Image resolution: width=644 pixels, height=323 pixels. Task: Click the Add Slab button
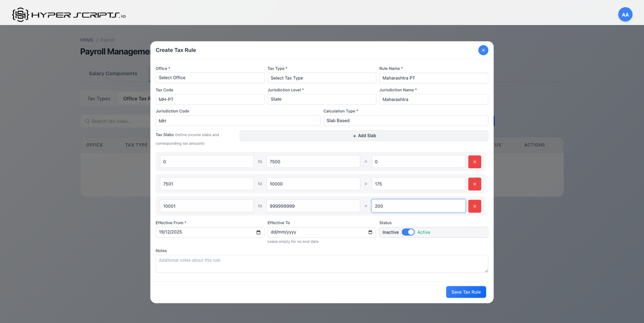coord(364,136)
